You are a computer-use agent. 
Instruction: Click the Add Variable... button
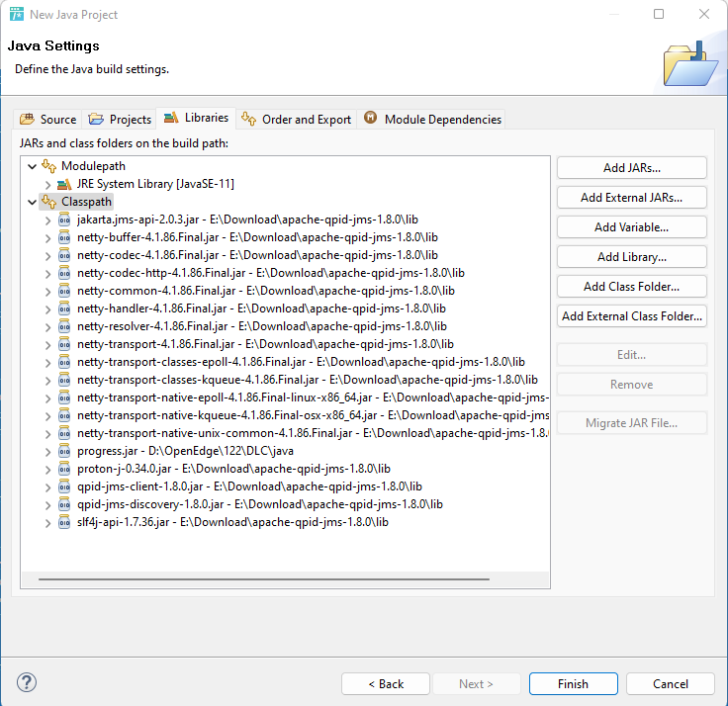click(x=632, y=227)
